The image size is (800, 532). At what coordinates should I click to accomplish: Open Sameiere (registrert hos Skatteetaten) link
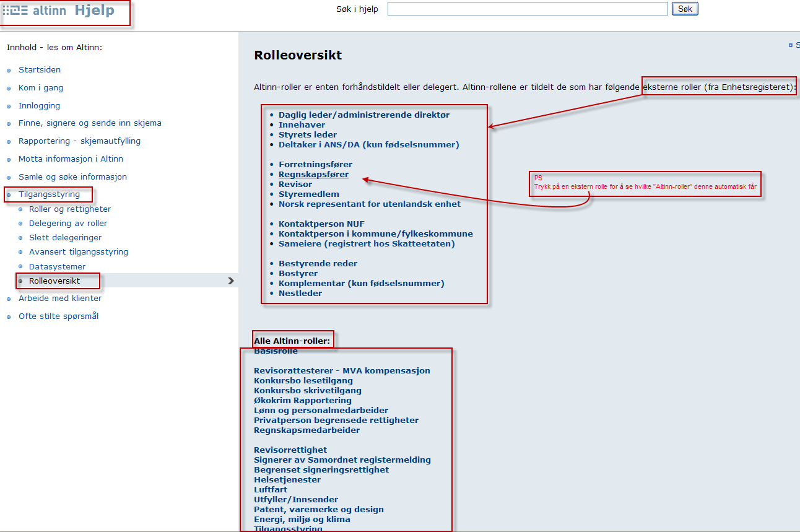tap(367, 244)
